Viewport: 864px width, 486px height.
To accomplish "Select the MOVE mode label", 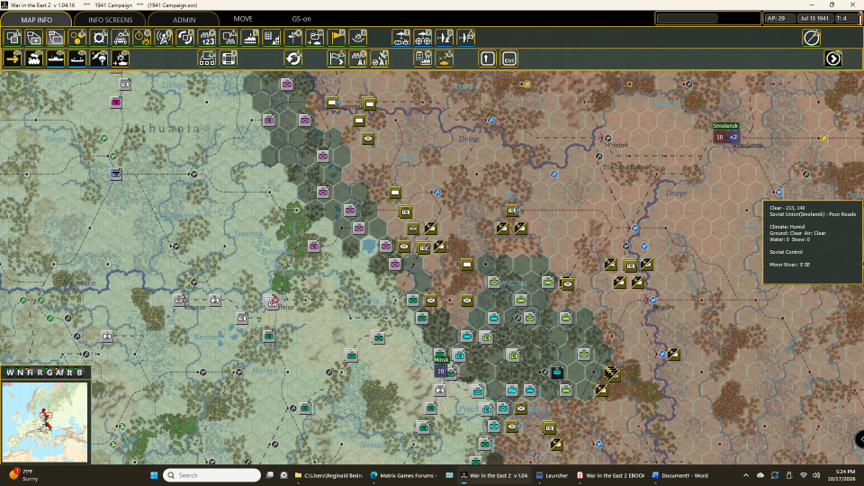I will (243, 19).
